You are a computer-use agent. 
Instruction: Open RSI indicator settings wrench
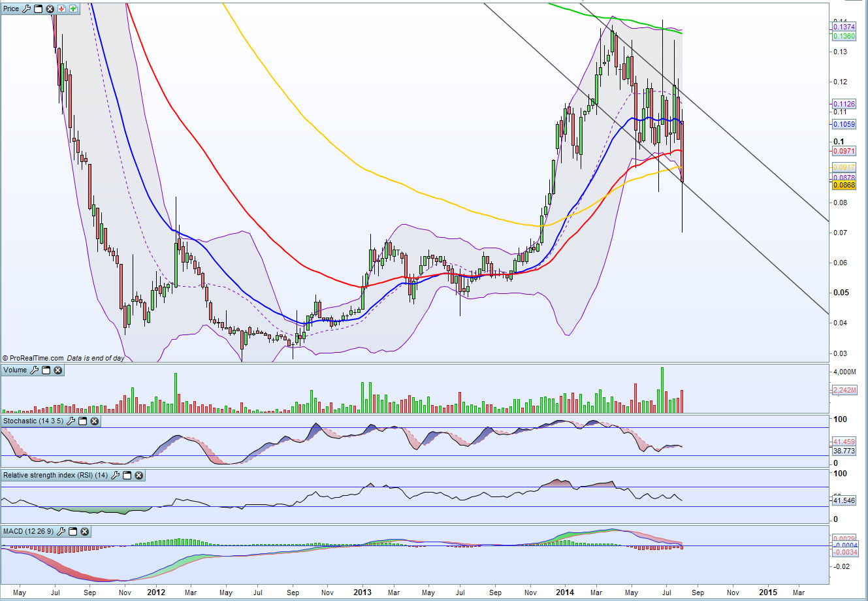(116, 475)
